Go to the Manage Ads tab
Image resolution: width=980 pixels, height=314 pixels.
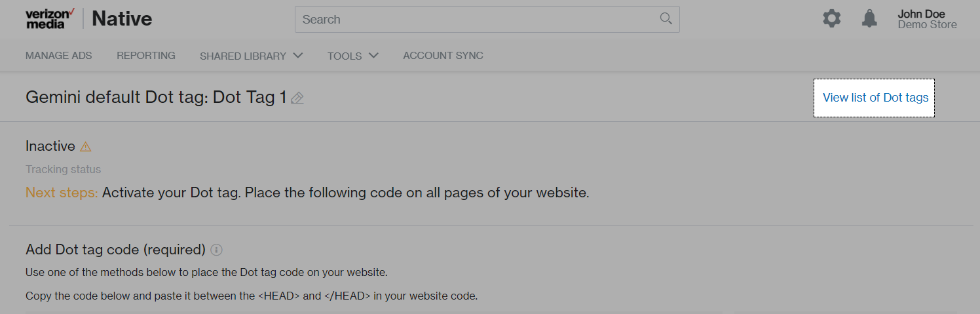click(59, 56)
